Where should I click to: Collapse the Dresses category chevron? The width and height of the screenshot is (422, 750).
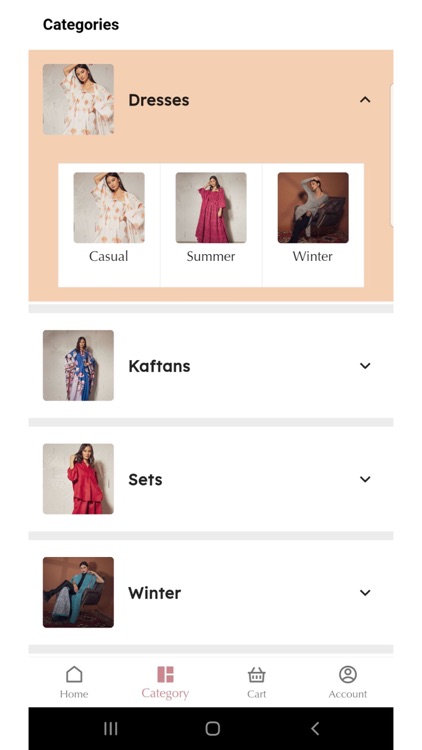pyautogui.click(x=365, y=99)
